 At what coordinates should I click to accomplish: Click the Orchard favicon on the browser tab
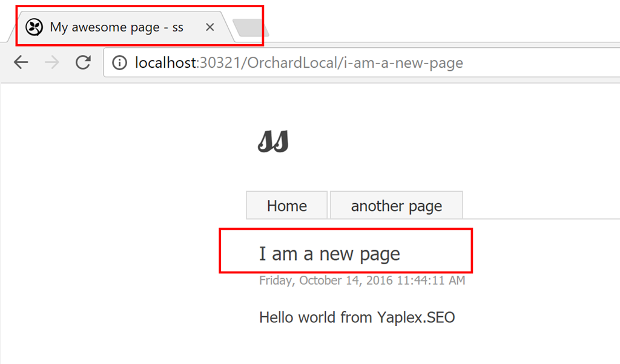pos(34,27)
